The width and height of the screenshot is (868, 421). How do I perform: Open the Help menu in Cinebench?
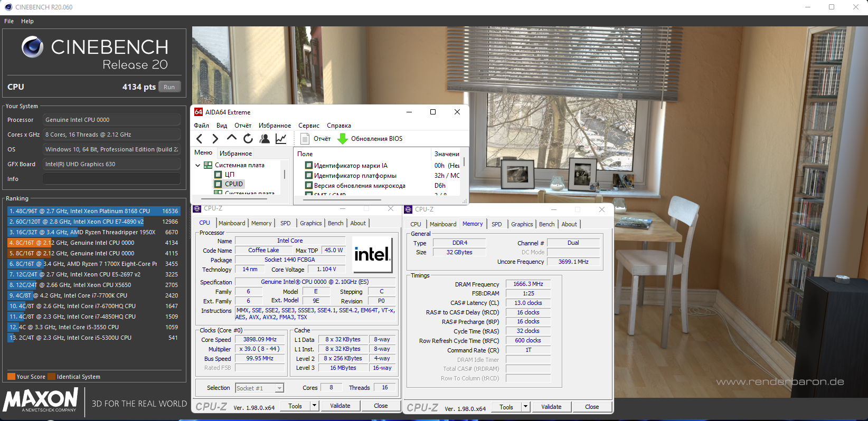(27, 21)
